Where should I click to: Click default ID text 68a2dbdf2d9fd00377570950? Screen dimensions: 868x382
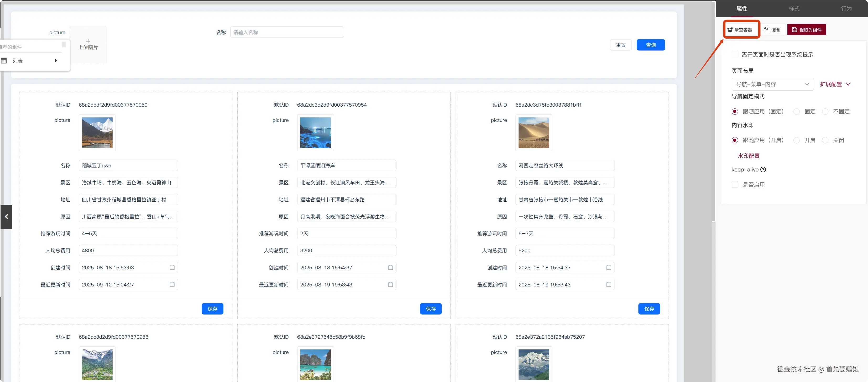113,105
